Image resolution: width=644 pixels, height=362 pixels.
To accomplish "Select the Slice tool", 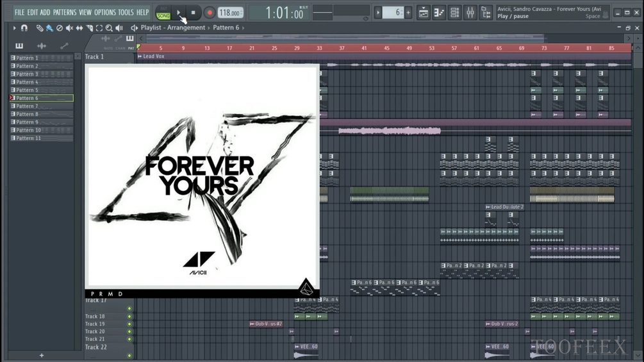I will [90, 28].
